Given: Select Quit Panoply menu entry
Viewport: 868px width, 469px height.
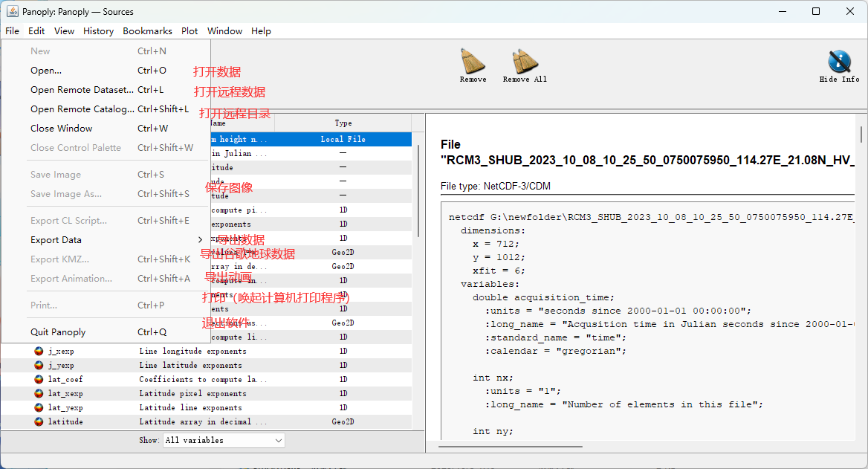Looking at the screenshot, I should [106, 332].
